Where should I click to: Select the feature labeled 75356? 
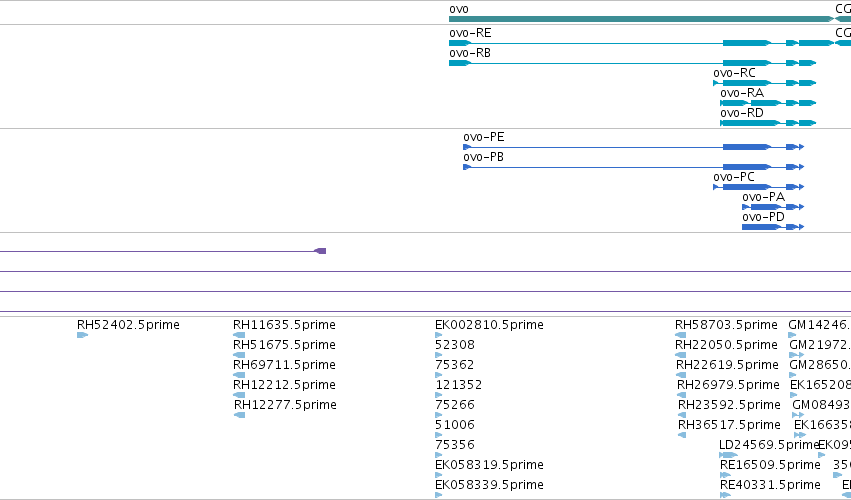click(455, 446)
